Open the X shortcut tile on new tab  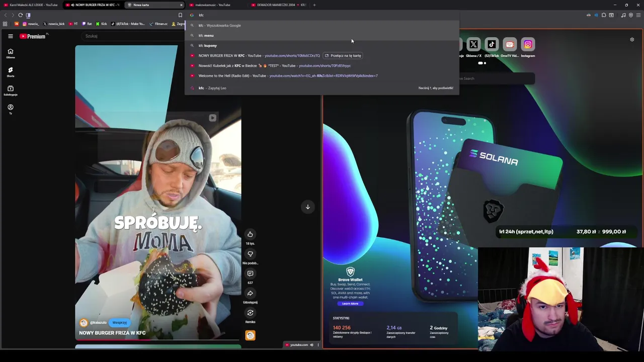(x=473, y=45)
